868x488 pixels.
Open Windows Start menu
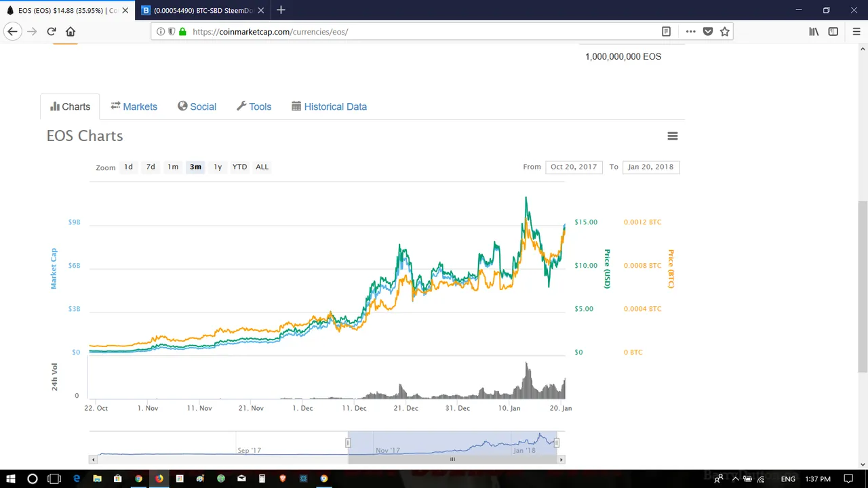pyautogui.click(x=11, y=479)
